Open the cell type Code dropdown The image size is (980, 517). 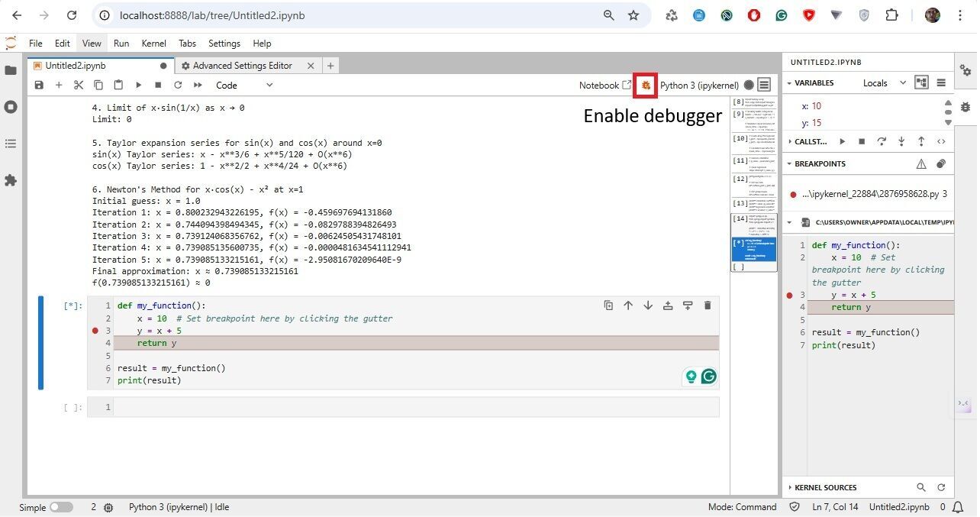(243, 85)
